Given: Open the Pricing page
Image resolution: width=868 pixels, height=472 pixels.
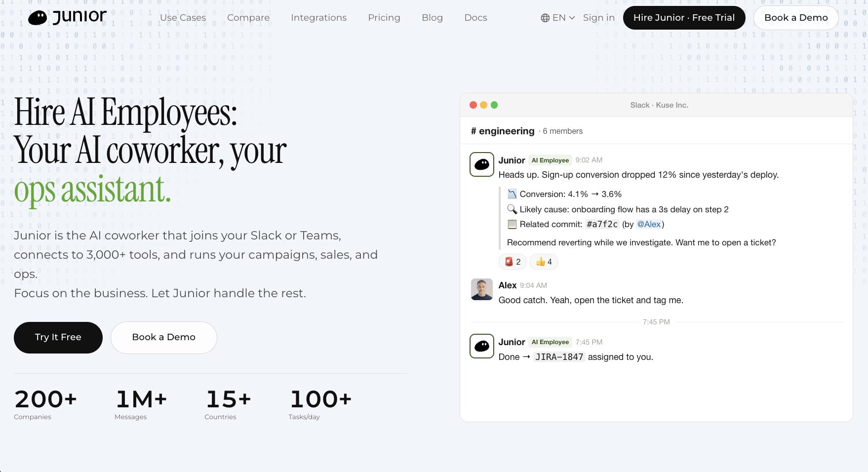Looking at the screenshot, I should point(384,18).
